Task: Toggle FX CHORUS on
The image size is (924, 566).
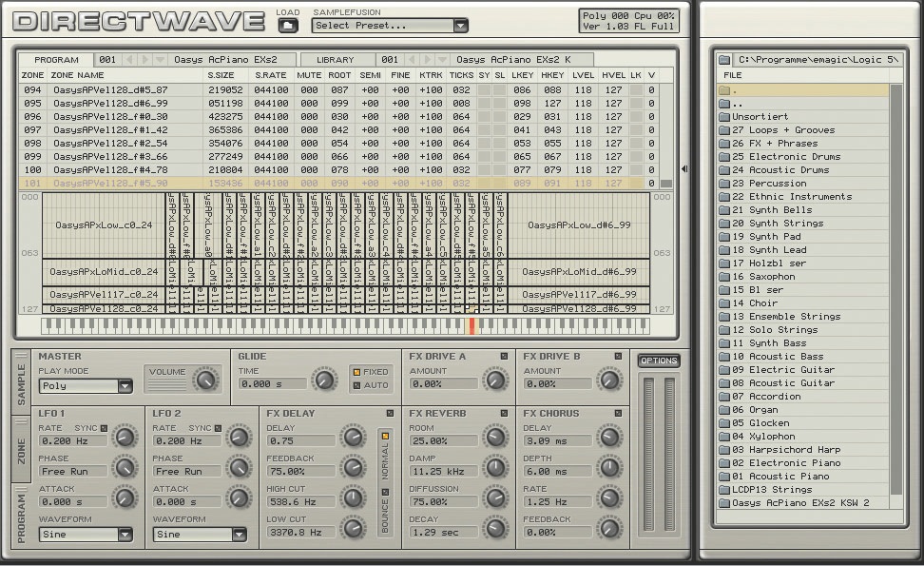Action: (x=618, y=413)
